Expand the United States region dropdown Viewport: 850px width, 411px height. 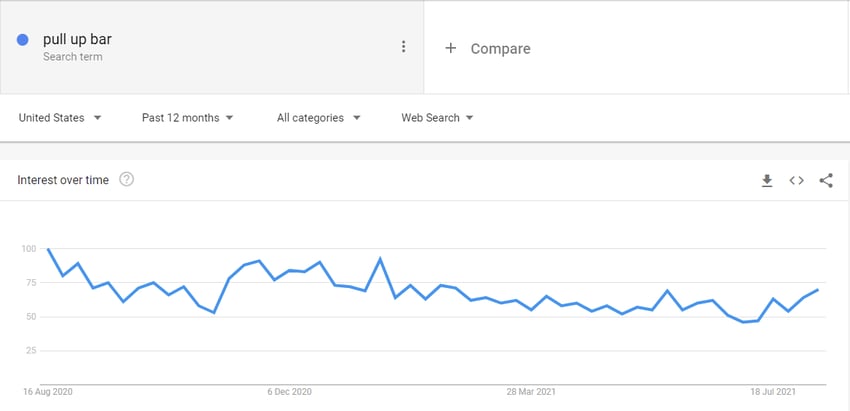pyautogui.click(x=60, y=118)
